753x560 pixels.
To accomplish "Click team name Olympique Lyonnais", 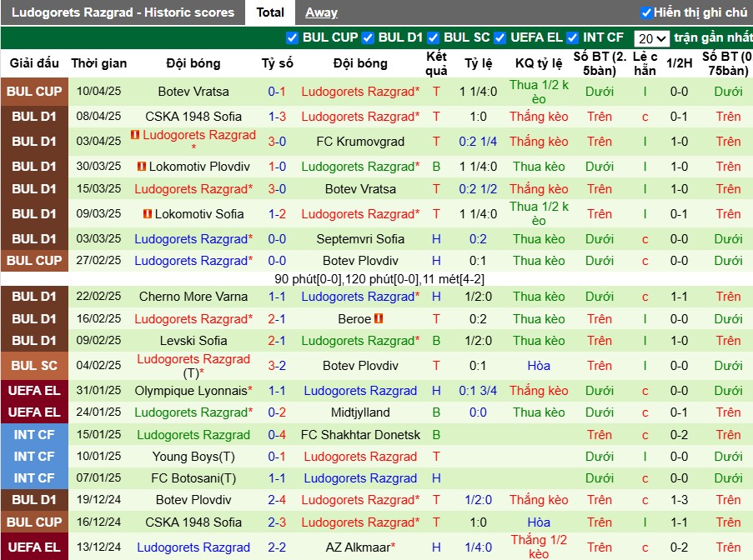I will pyautogui.click(x=191, y=391).
